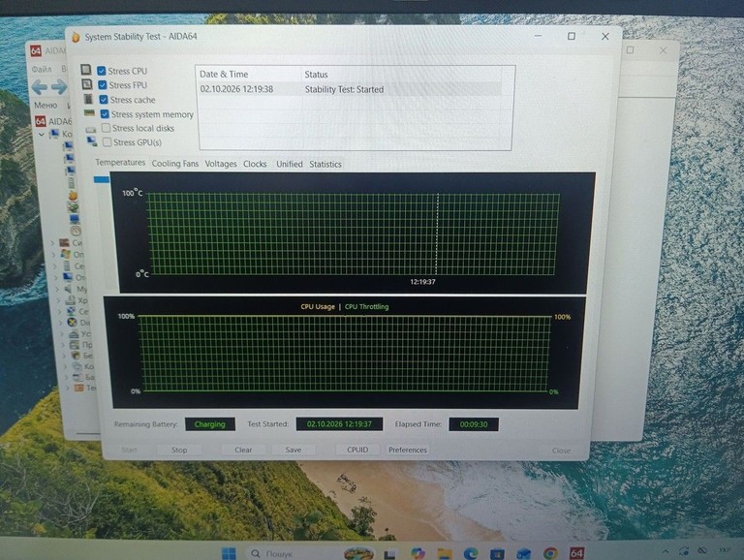Click the GPU monitors icon
This screenshot has width=744, height=560.
coord(92,141)
